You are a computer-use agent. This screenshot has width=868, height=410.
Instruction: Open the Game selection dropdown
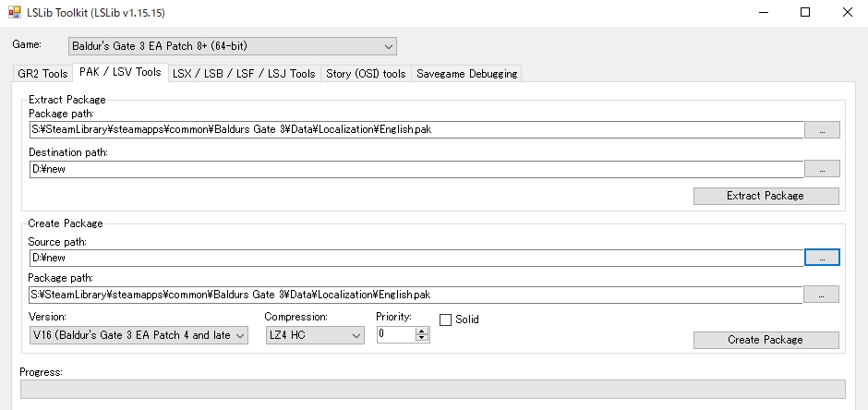[233, 46]
